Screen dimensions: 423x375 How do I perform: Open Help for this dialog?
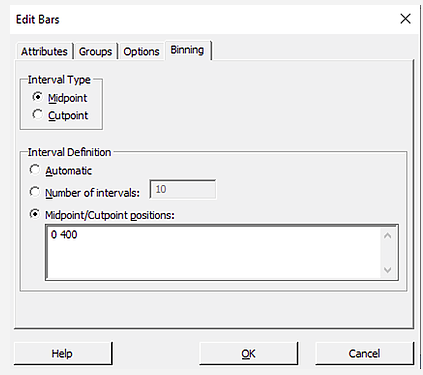[63, 353]
